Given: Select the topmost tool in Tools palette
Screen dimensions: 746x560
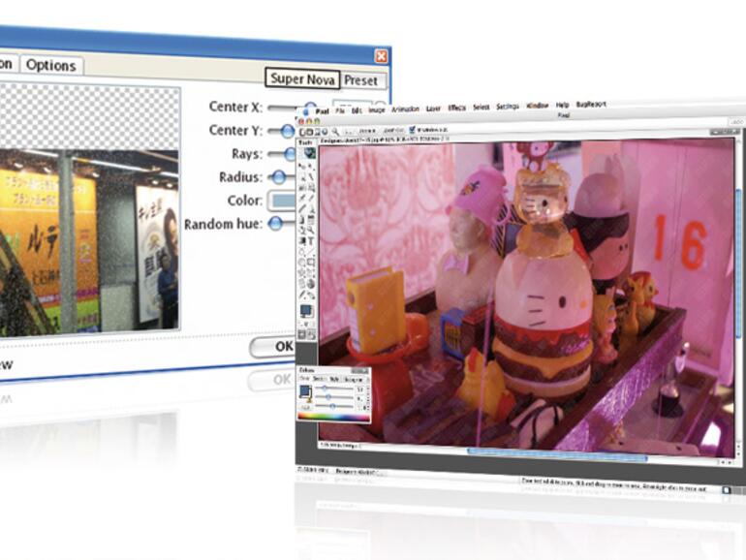Looking at the screenshot, I should 310,153.
